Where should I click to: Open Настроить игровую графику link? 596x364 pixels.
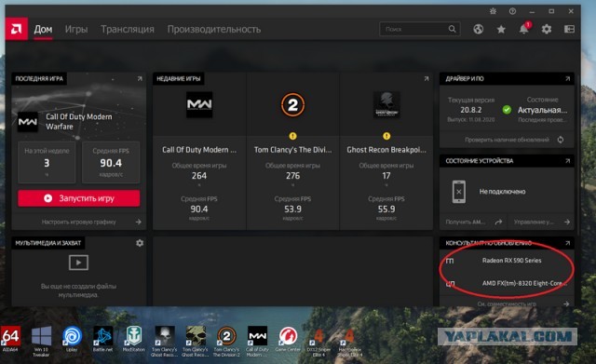pyautogui.click(x=78, y=222)
